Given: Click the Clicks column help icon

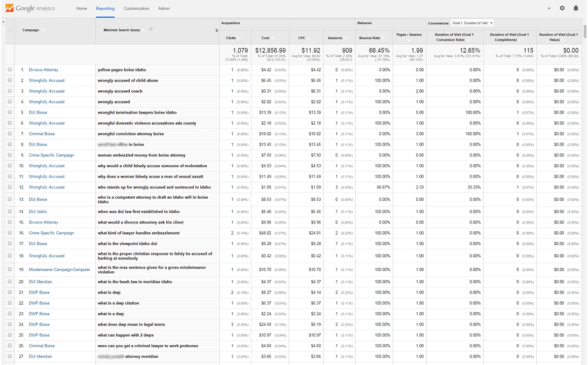Looking at the screenshot, I should tap(240, 38).
